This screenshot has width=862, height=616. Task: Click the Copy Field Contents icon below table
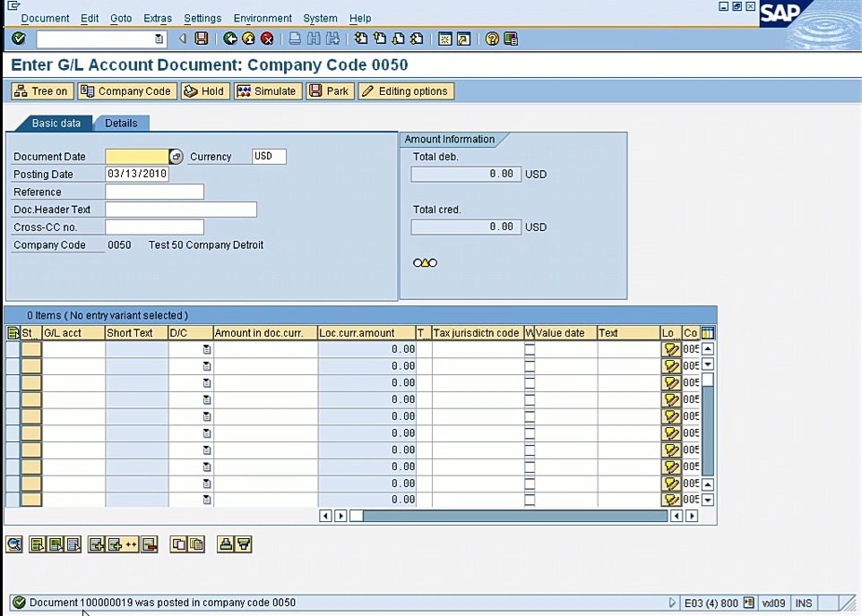pyautogui.click(x=196, y=544)
